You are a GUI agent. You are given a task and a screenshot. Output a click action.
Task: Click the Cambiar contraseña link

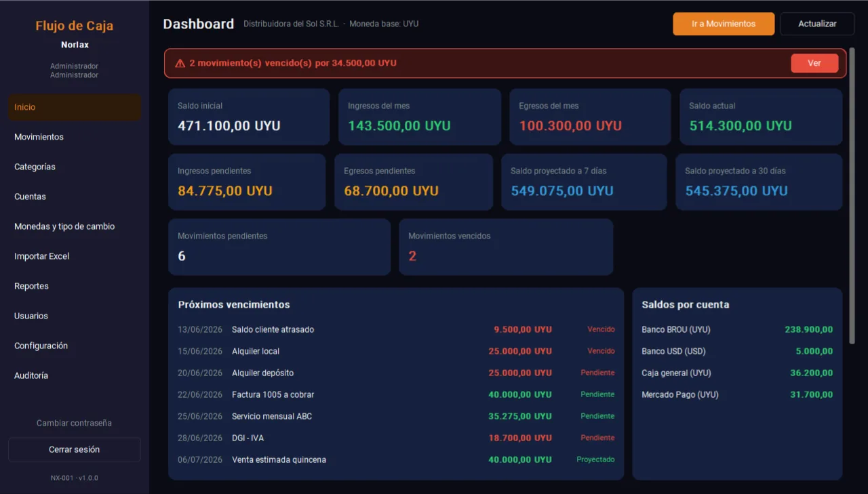click(75, 423)
